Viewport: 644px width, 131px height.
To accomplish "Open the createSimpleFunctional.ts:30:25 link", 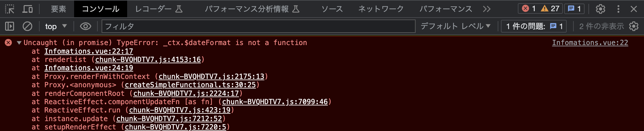I will 190,85.
